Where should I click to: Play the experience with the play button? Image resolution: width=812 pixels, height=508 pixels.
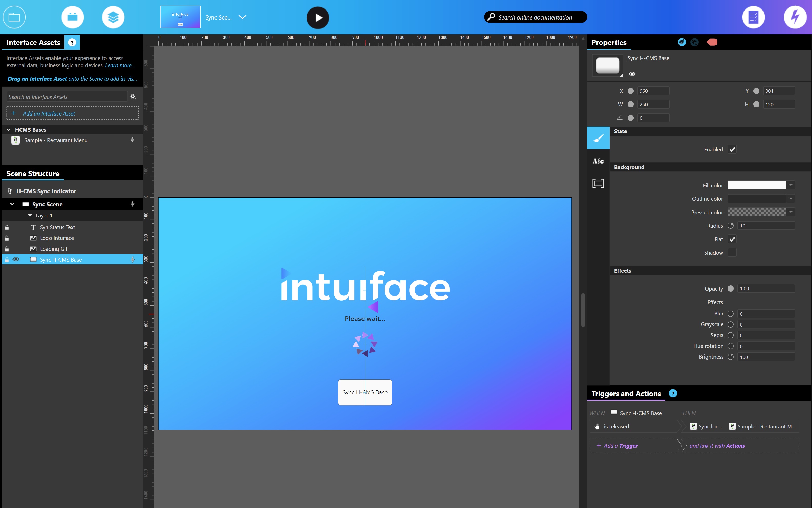point(318,17)
